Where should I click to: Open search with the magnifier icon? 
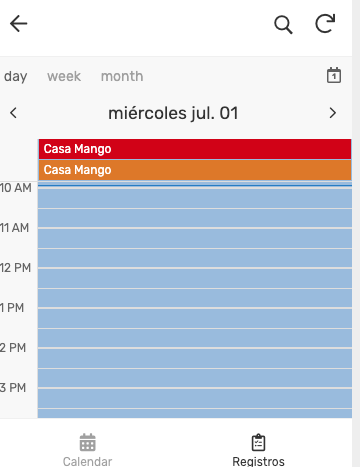click(x=283, y=25)
